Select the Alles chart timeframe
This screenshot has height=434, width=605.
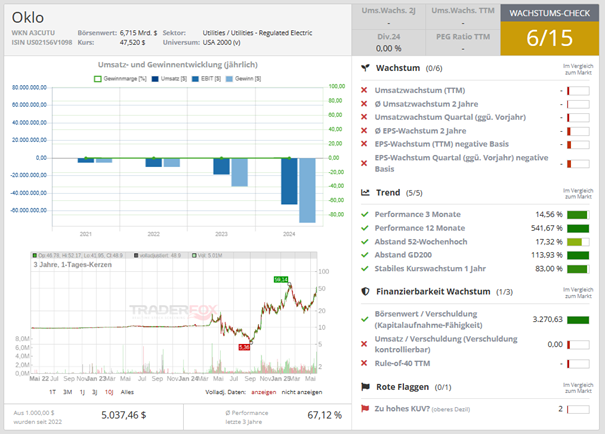127,392
